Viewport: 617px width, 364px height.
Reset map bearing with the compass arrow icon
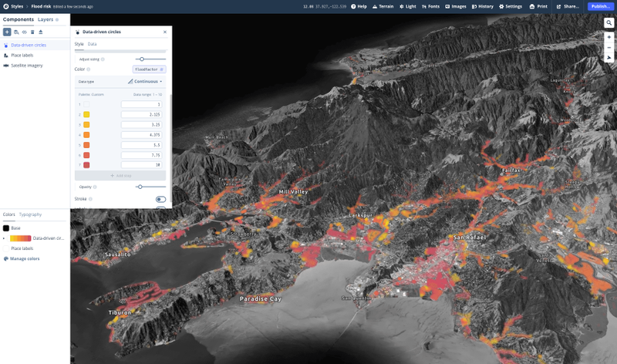[609, 58]
